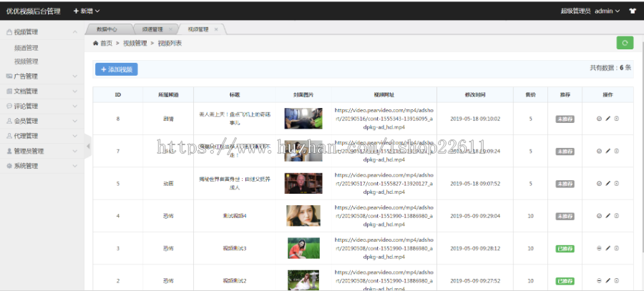This screenshot has width=644, height=291.
Task: Toggle recommend check icon for ID 4
Action: [x=599, y=216]
